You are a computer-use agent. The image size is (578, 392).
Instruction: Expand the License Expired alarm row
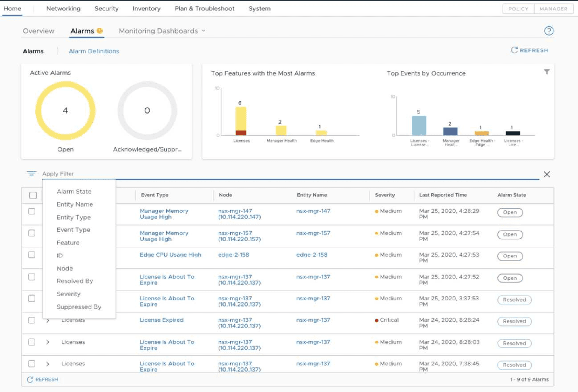pos(48,321)
